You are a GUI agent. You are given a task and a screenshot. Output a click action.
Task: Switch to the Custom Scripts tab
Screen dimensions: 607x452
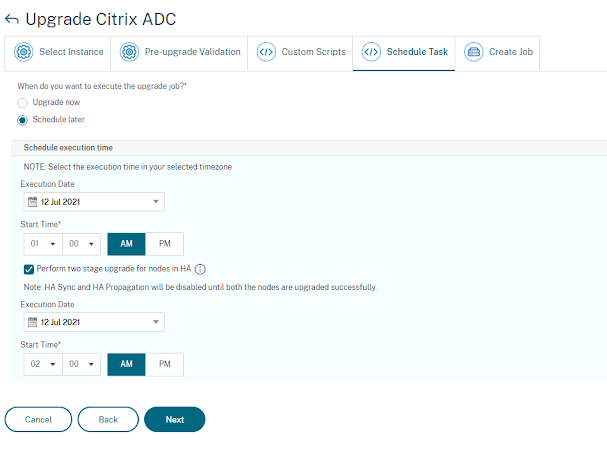pos(300,53)
